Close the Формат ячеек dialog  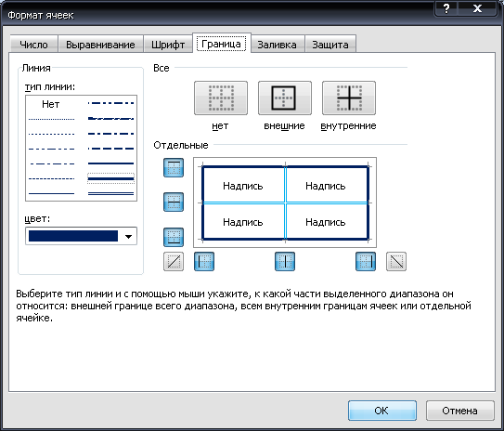[x=478, y=8]
